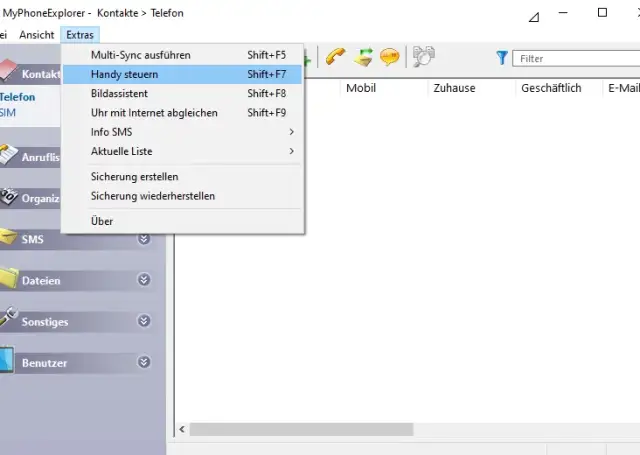Expand the Dateien sidebar section chevron
640x455 pixels.
pyautogui.click(x=144, y=280)
